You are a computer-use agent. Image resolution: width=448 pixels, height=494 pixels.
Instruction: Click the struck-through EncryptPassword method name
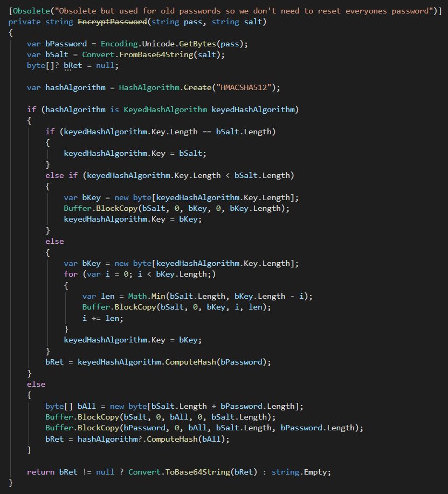tap(112, 22)
